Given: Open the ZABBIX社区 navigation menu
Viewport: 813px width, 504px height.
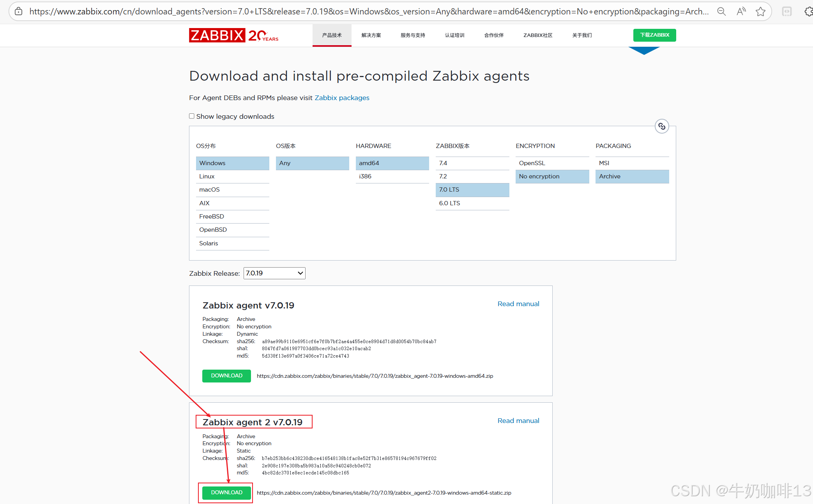Looking at the screenshot, I should point(538,35).
